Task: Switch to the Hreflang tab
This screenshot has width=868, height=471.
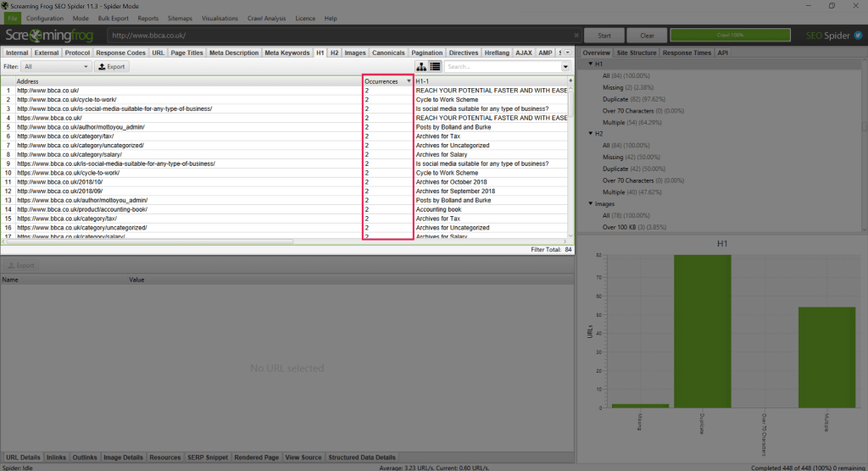Action: [497, 53]
